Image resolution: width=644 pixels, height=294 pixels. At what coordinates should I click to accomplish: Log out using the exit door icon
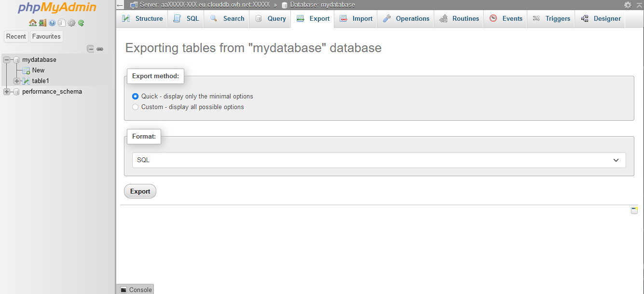click(x=42, y=23)
